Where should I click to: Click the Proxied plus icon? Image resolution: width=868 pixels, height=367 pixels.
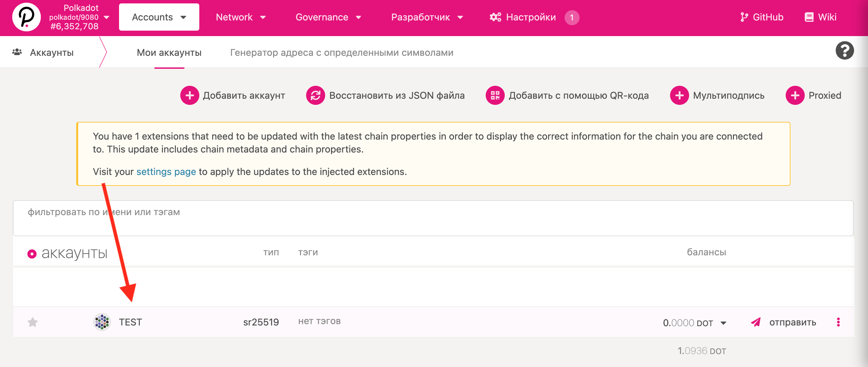pyautogui.click(x=795, y=95)
